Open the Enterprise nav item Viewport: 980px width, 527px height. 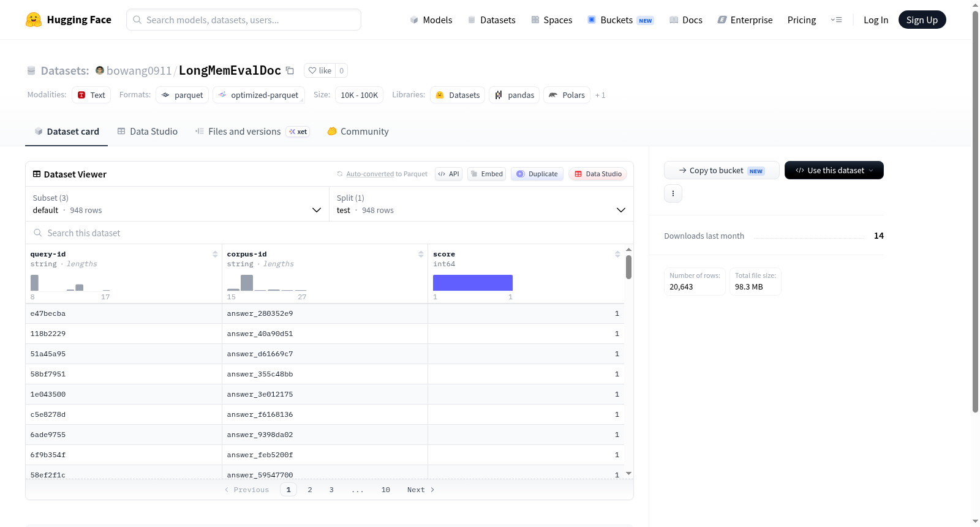[745, 20]
